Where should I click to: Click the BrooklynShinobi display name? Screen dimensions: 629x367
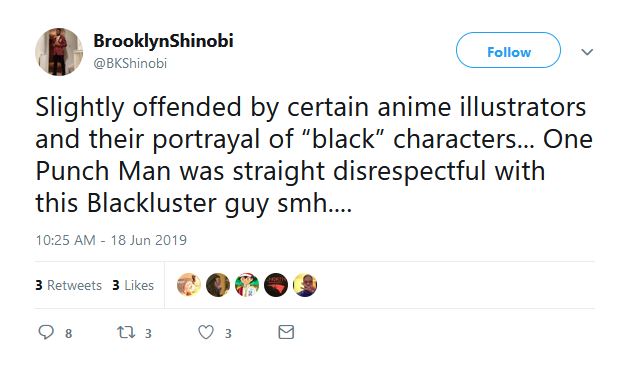pyautogui.click(x=163, y=41)
